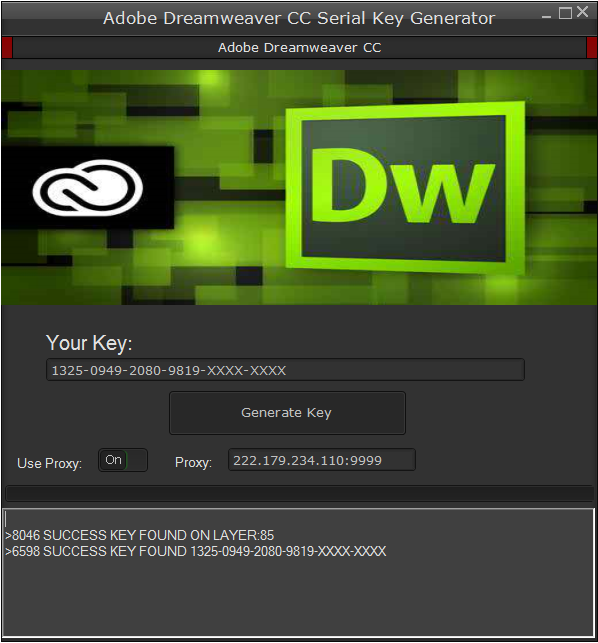This screenshot has height=643, width=598.
Task: Focus the Proxy address input field
Action: pos(322,460)
